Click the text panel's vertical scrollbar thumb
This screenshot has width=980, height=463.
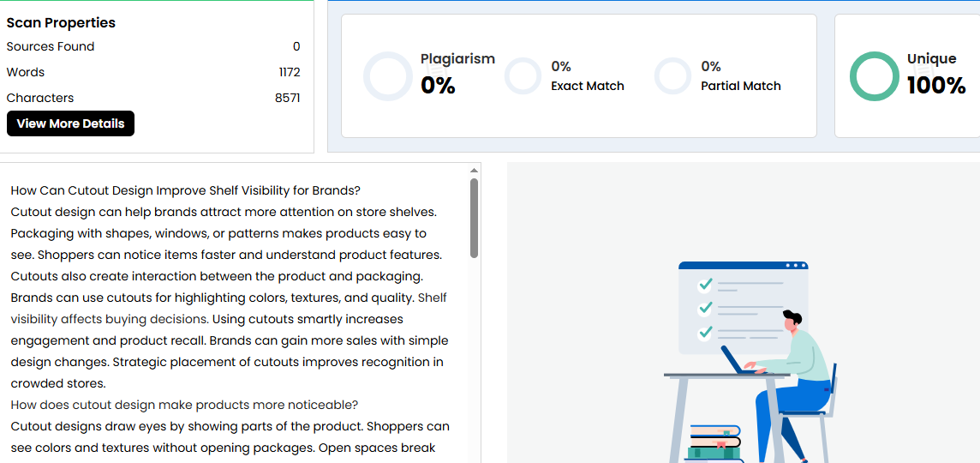click(x=474, y=218)
